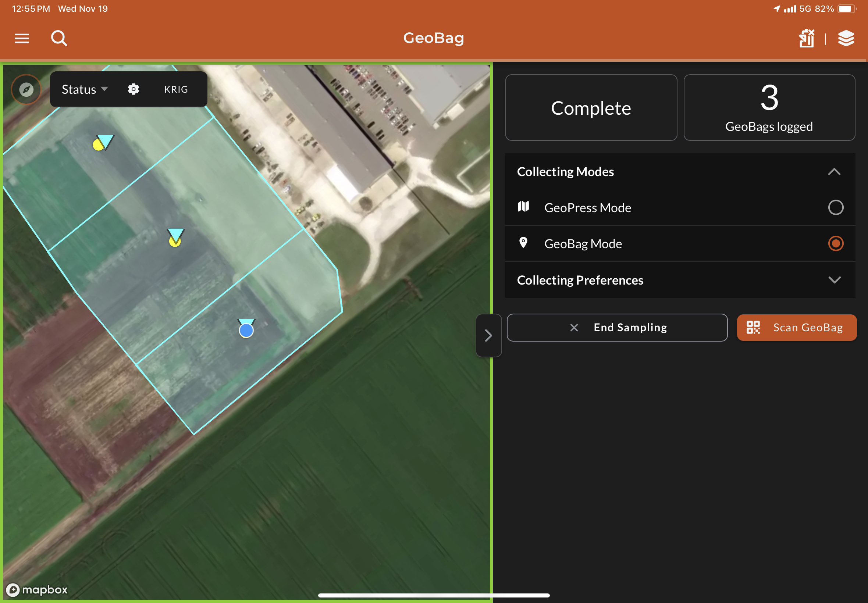The image size is (868, 603).
Task: Tap the 12:55 PM clock in status bar
Action: (x=31, y=9)
